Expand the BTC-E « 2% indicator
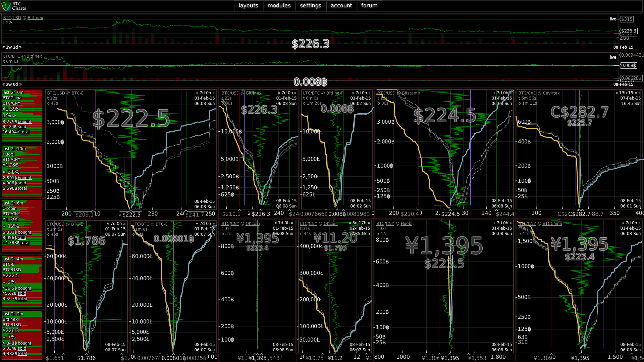Screen dimensions: 644x362 pyautogui.click(x=9, y=282)
